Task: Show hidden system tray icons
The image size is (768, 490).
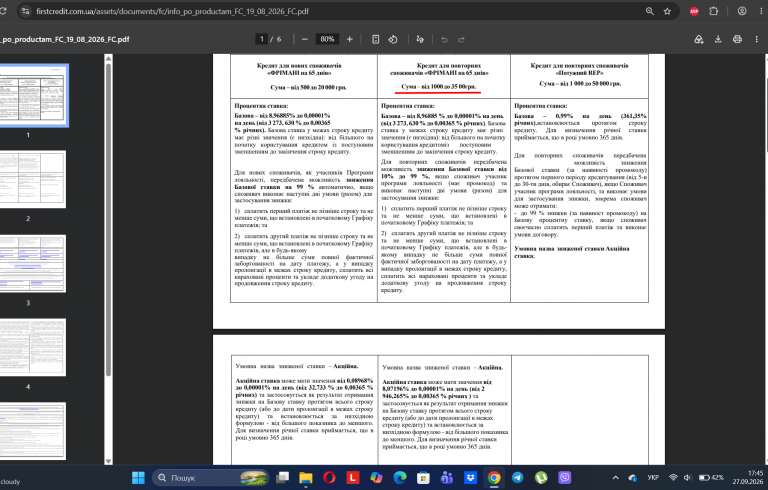Action: tap(616, 477)
